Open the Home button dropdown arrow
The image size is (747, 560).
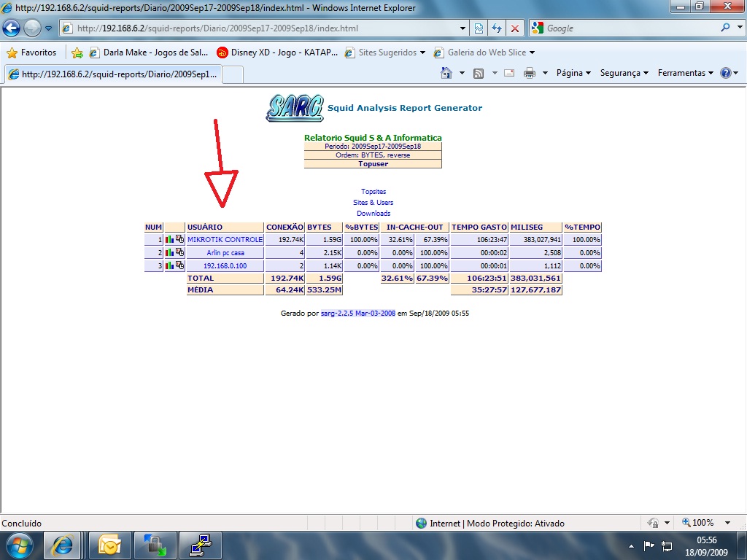[x=462, y=73]
